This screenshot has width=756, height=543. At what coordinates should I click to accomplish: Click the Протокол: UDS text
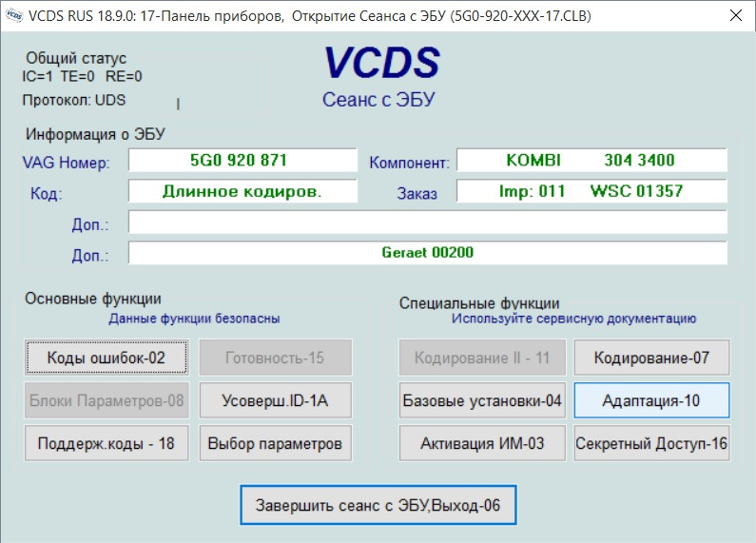click(x=74, y=100)
